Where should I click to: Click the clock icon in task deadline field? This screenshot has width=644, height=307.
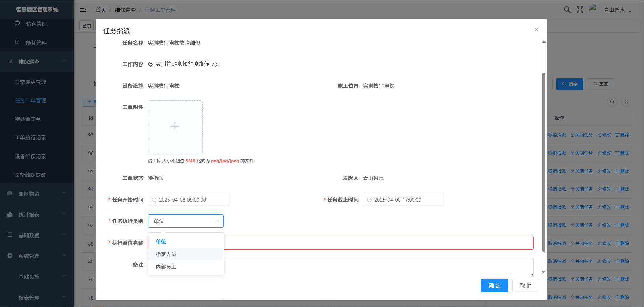pyautogui.click(x=369, y=200)
